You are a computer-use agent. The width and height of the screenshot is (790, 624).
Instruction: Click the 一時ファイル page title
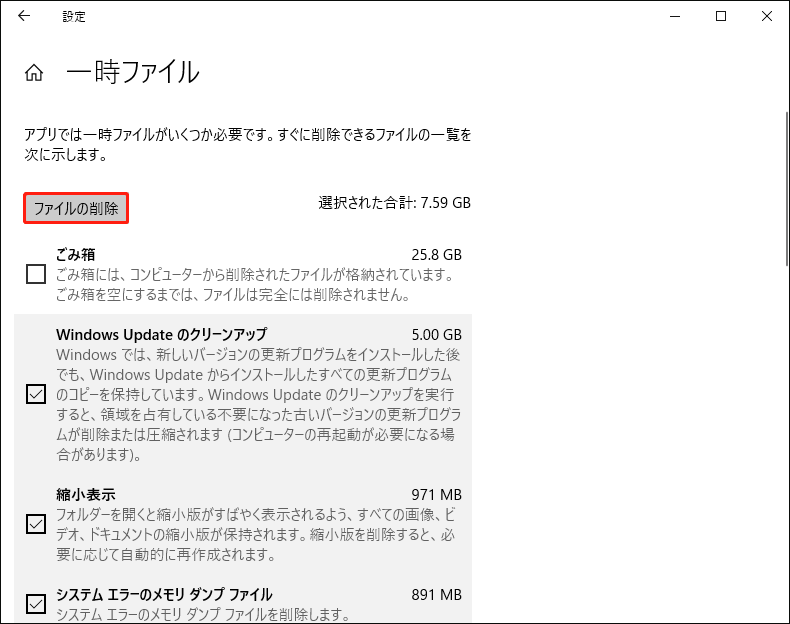pyautogui.click(x=133, y=72)
